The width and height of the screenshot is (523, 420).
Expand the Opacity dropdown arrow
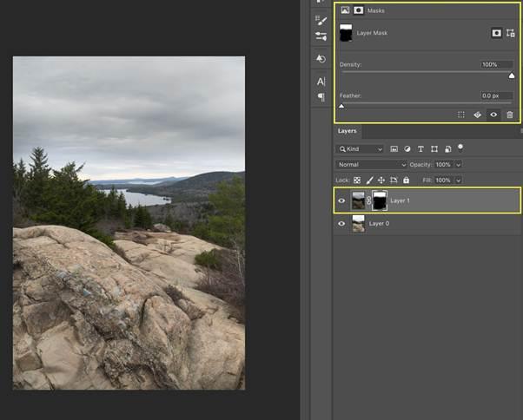459,164
